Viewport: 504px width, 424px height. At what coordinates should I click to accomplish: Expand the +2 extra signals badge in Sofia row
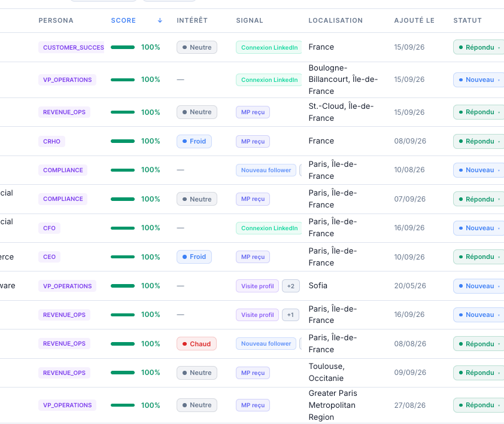coord(291,286)
